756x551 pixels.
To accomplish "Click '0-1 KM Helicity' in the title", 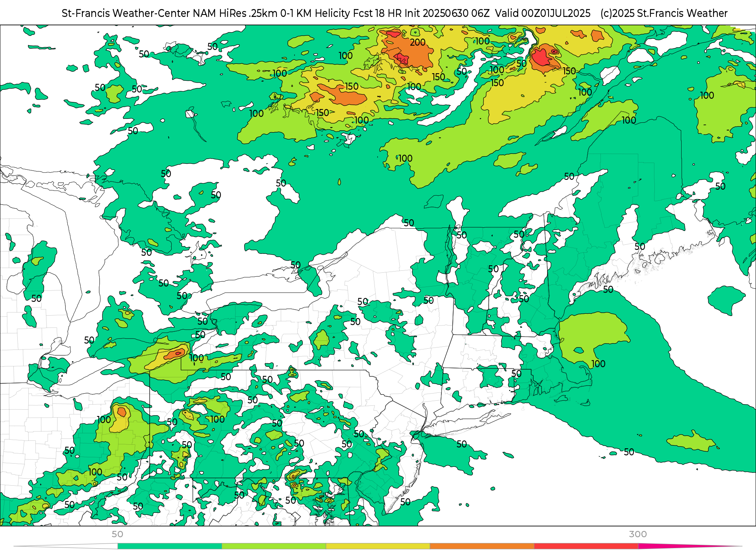I will click(315, 13).
